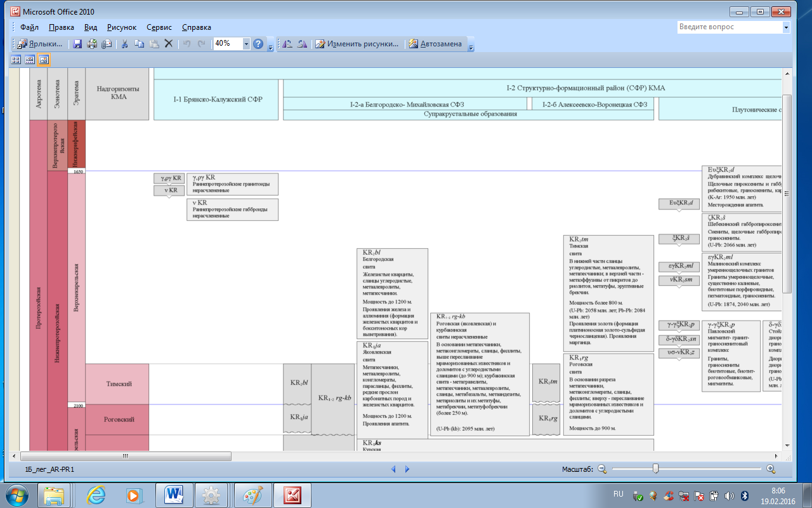812x508 pixels.
Task: Expand formatting toolbar options arrow
Action: coord(470,44)
